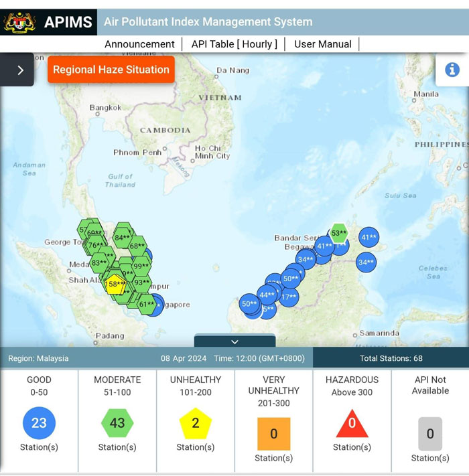Click the 08 Apr 2024 date text
Viewport: 469px width, 476px height.
pyautogui.click(x=184, y=358)
